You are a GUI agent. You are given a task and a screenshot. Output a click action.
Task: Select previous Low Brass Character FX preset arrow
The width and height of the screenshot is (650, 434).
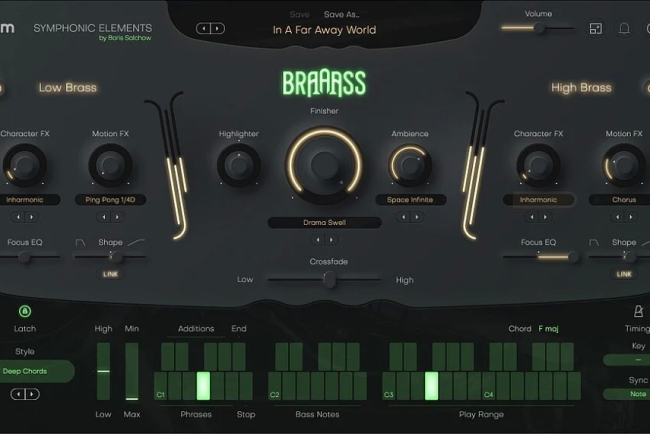coord(18,217)
